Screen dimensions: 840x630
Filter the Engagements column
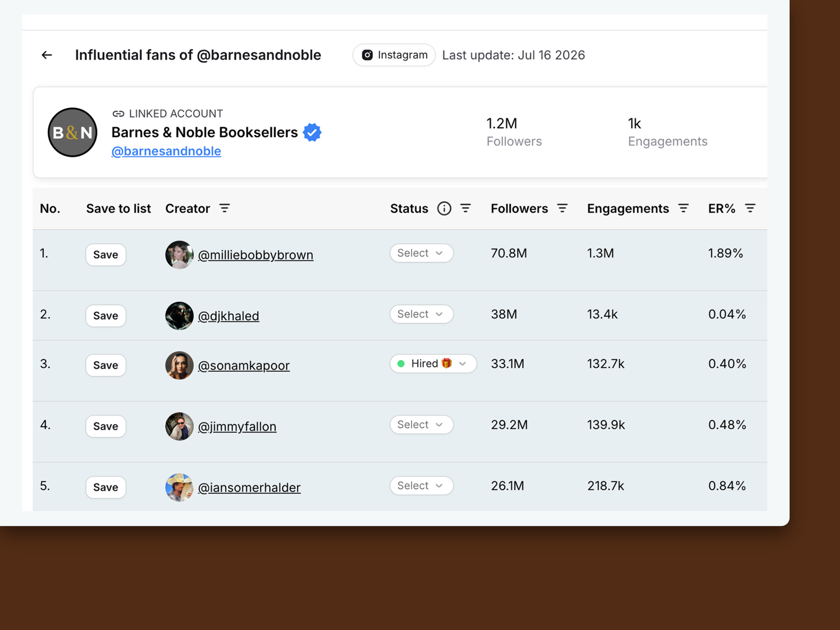[x=683, y=208]
